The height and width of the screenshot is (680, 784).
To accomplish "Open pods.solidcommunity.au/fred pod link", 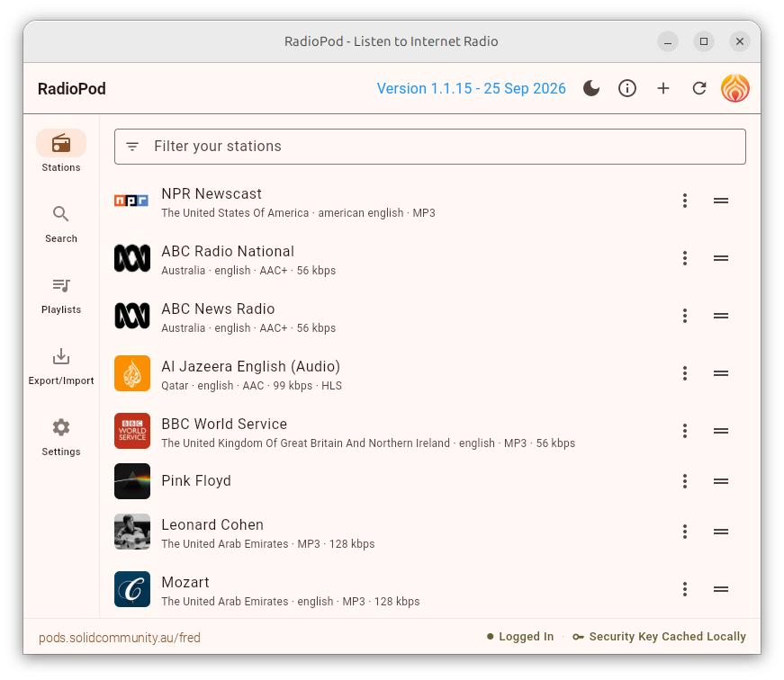I will coord(120,638).
